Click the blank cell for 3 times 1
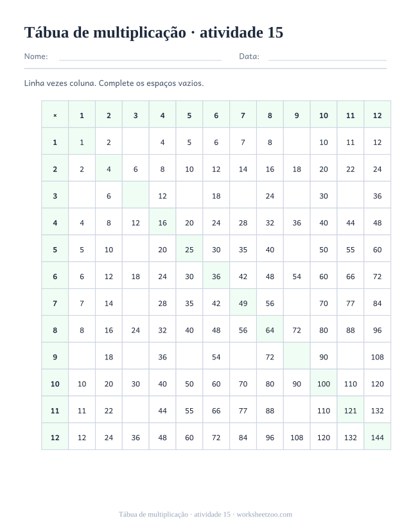The height and width of the screenshot is (532, 411). coord(82,196)
